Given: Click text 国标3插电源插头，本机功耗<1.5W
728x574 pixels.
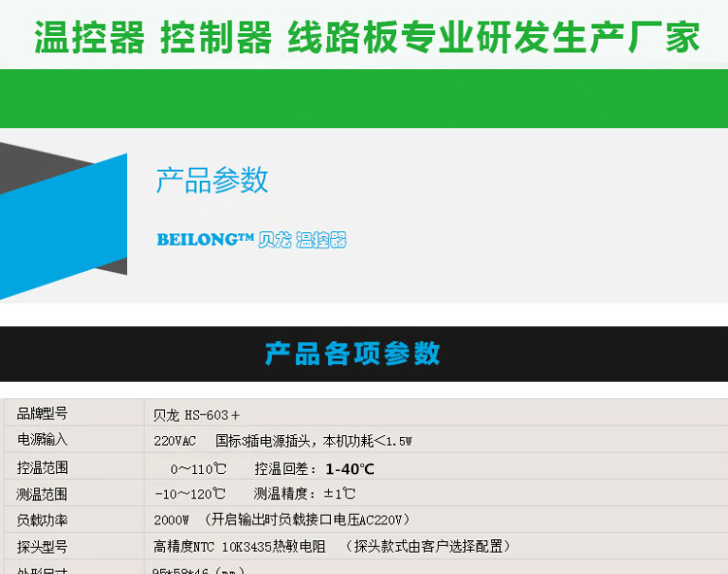Looking at the screenshot, I should coord(314,441).
